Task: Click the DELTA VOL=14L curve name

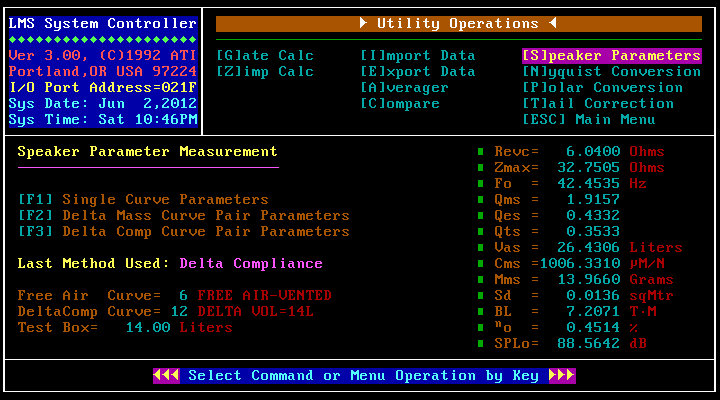Action: tap(255, 312)
